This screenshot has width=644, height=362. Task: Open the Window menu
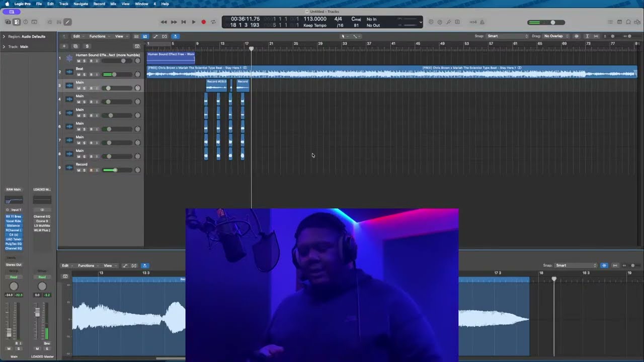(x=141, y=4)
